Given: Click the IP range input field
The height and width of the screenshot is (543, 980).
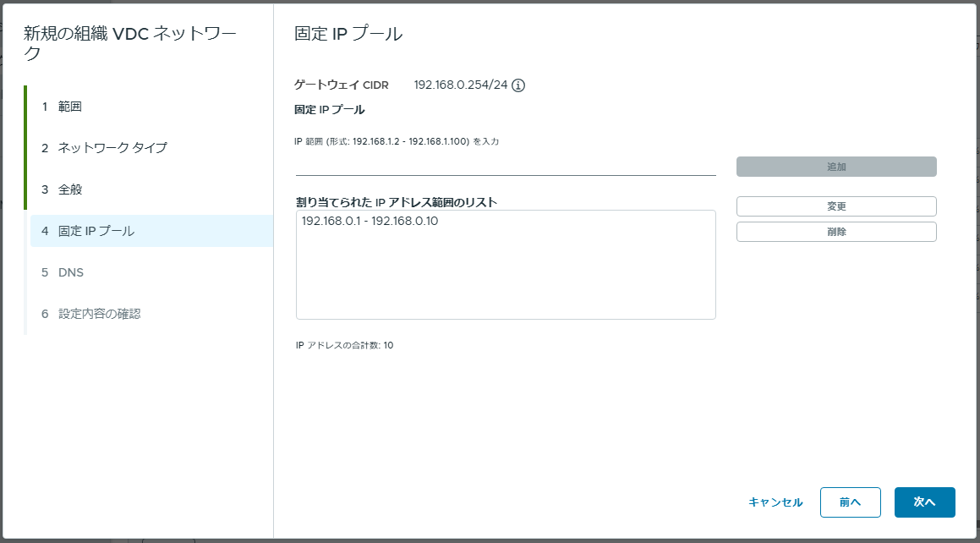Looking at the screenshot, I should tap(506, 166).
